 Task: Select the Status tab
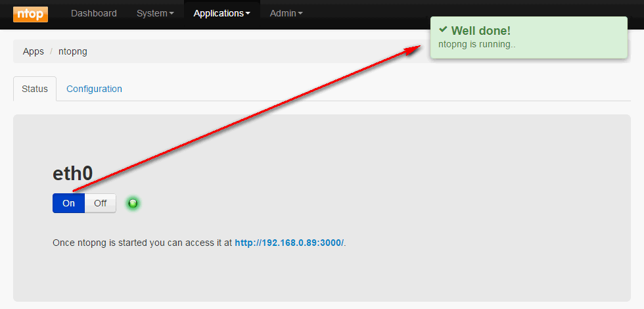click(x=35, y=89)
